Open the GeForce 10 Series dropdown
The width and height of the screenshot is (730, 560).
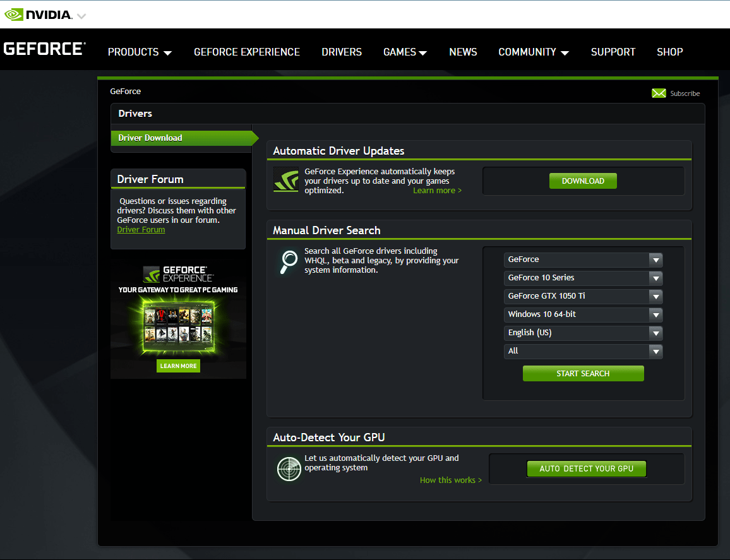coord(583,278)
